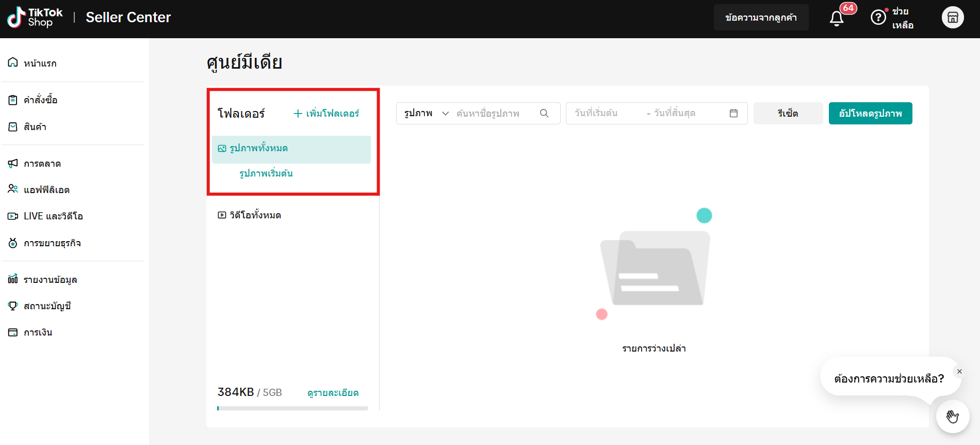
Task: Click the TikTok Shop logo
Action: coord(35,18)
